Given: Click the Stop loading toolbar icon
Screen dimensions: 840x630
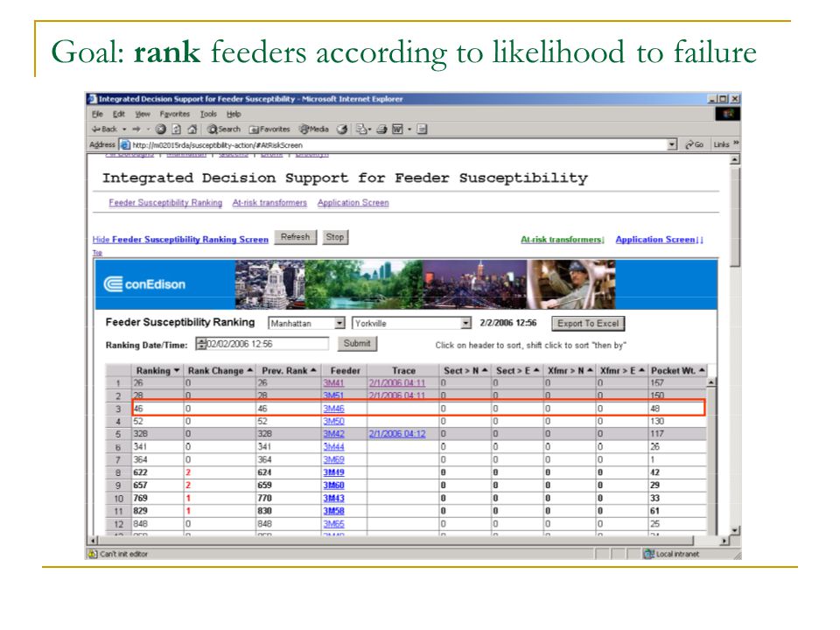Looking at the screenshot, I should 161,129.
